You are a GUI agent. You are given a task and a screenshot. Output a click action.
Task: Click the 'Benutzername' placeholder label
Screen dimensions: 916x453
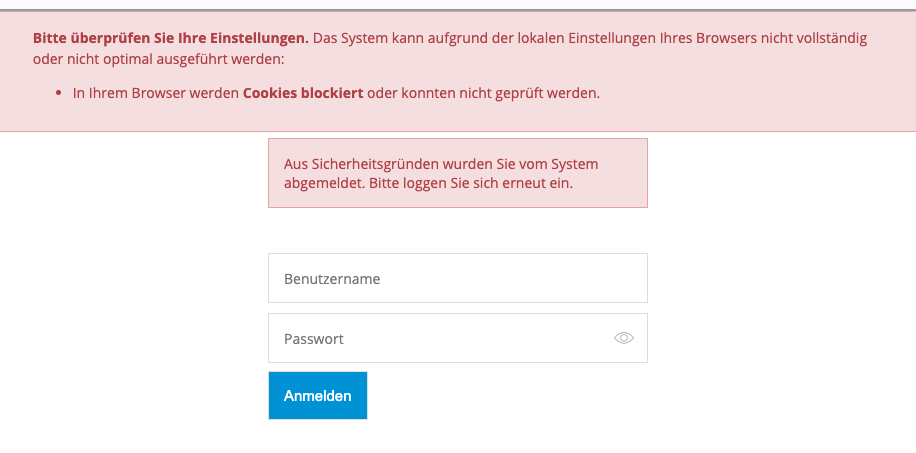(x=332, y=279)
